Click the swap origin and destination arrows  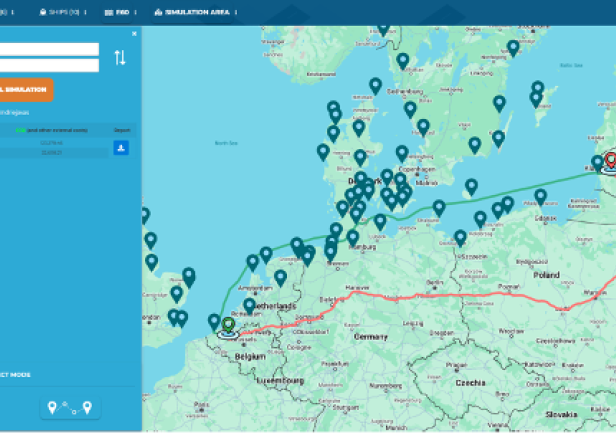pos(120,58)
